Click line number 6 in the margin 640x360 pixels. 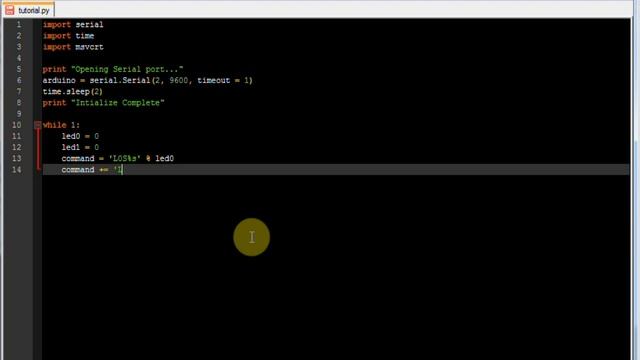19,80
